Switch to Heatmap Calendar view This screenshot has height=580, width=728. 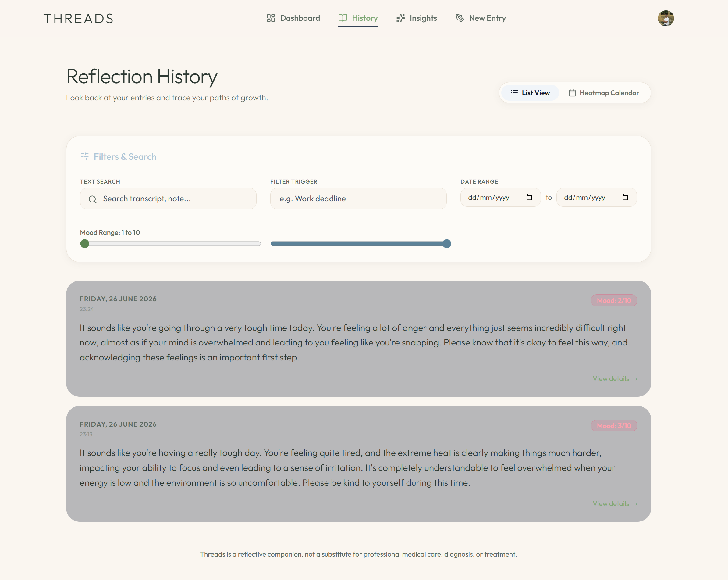coord(604,93)
